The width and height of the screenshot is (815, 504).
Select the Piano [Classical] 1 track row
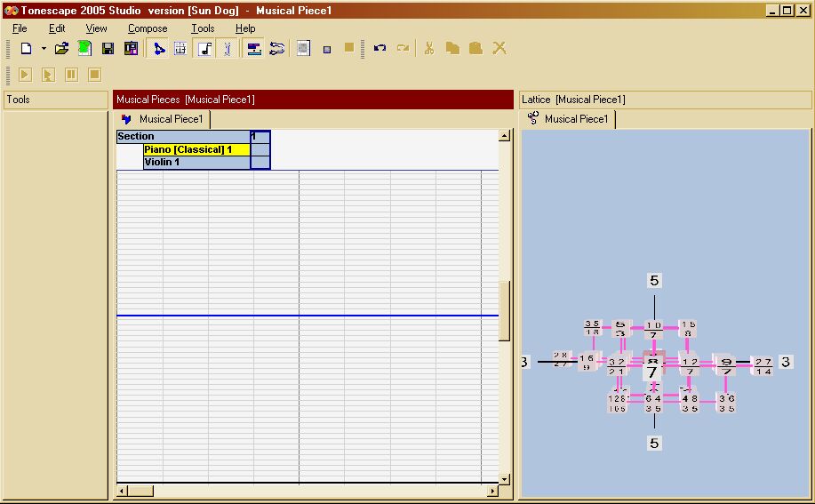point(197,149)
